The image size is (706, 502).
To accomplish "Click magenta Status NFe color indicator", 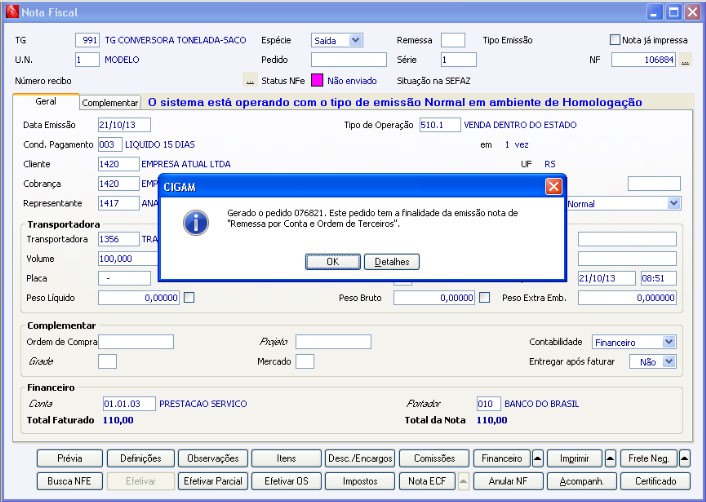I will click(x=317, y=81).
